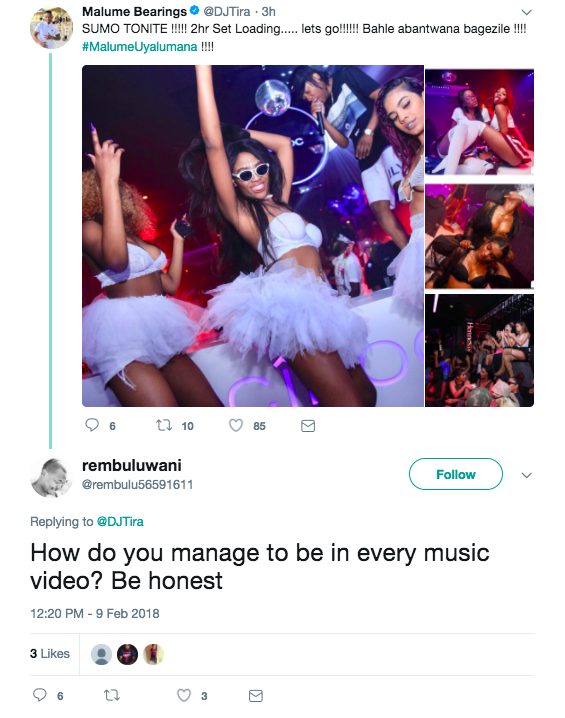Open bottom-right thumbnail of club crowd
The height and width of the screenshot is (718, 565).
pyautogui.click(x=479, y=350)
